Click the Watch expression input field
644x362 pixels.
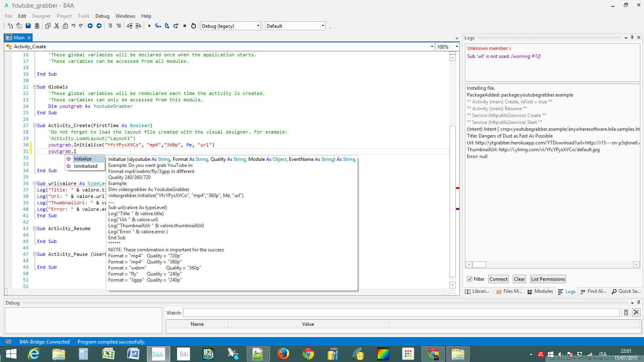point(401,313)
